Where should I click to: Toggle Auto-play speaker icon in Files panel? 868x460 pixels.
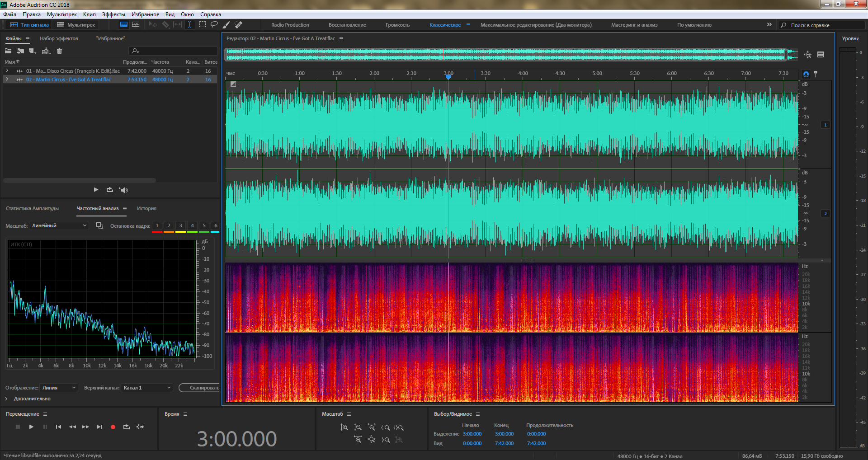pyautogui.click(x=124, y=190)
